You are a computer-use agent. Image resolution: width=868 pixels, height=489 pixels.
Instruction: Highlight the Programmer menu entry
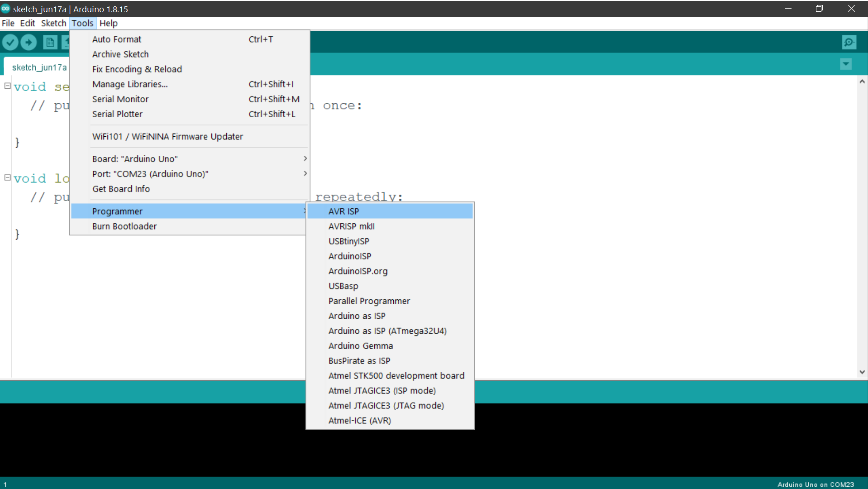pyautogui.click(x=189, y=211)
